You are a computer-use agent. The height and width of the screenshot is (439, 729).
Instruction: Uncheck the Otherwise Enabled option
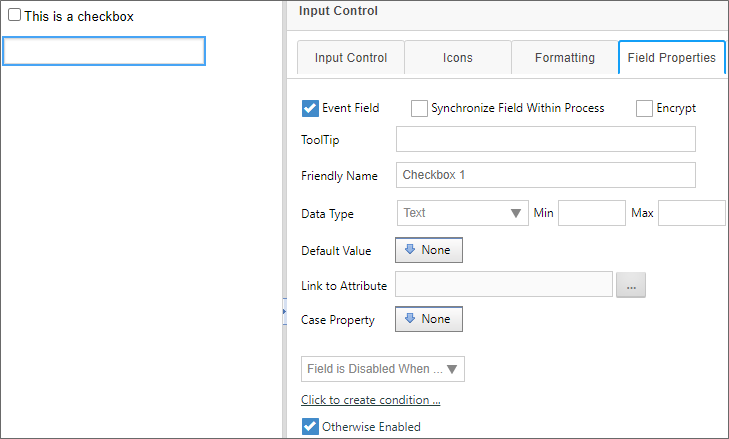tap(310, 427)
